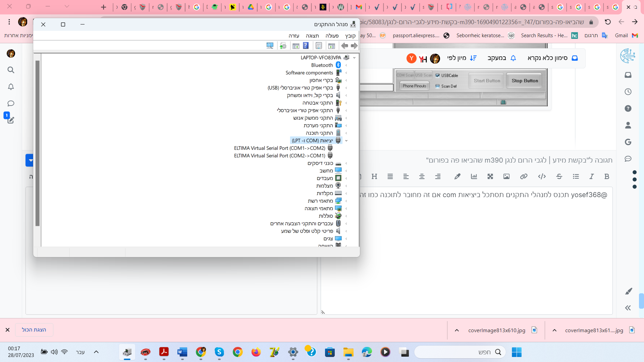Open the תצוגה menu in Device Manager
The height and width of the screenshot is (362, 644).
(312, 36)
